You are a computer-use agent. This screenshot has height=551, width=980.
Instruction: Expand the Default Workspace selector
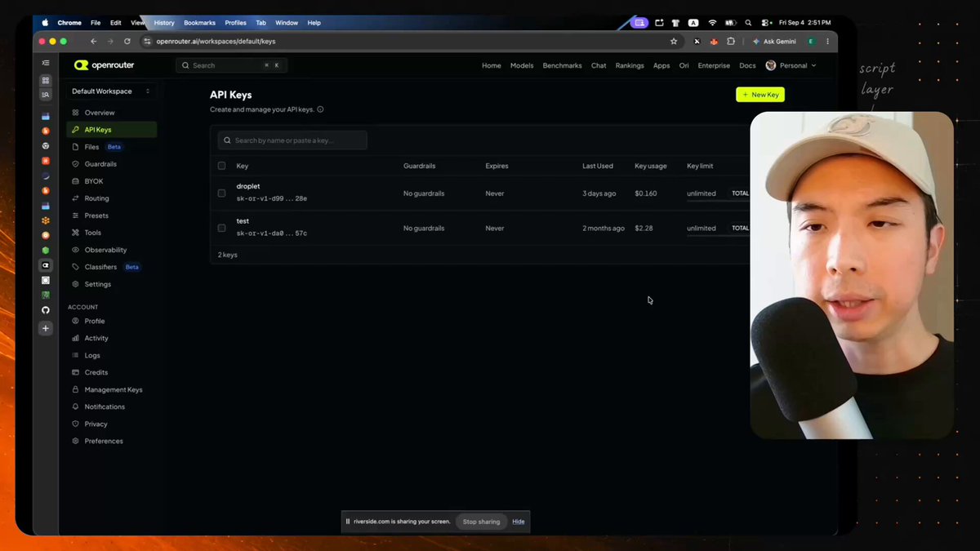111,91
